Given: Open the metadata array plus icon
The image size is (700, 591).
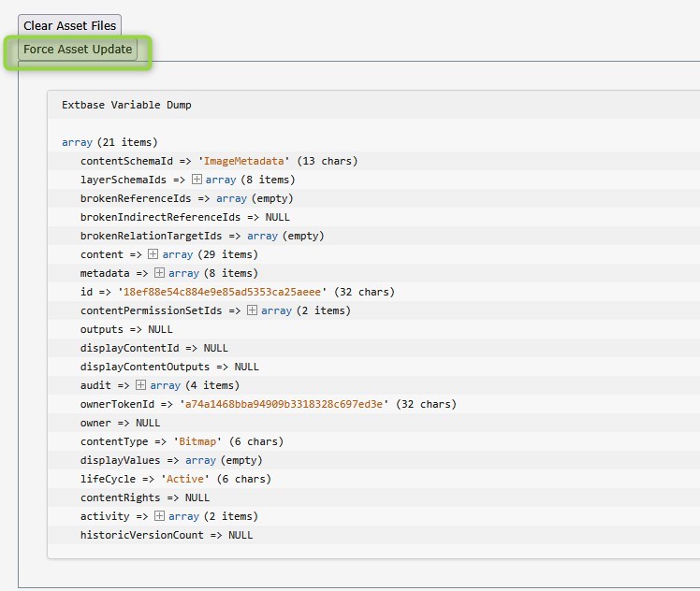Looking at the screenshot, I should click(x=159, y=273).
